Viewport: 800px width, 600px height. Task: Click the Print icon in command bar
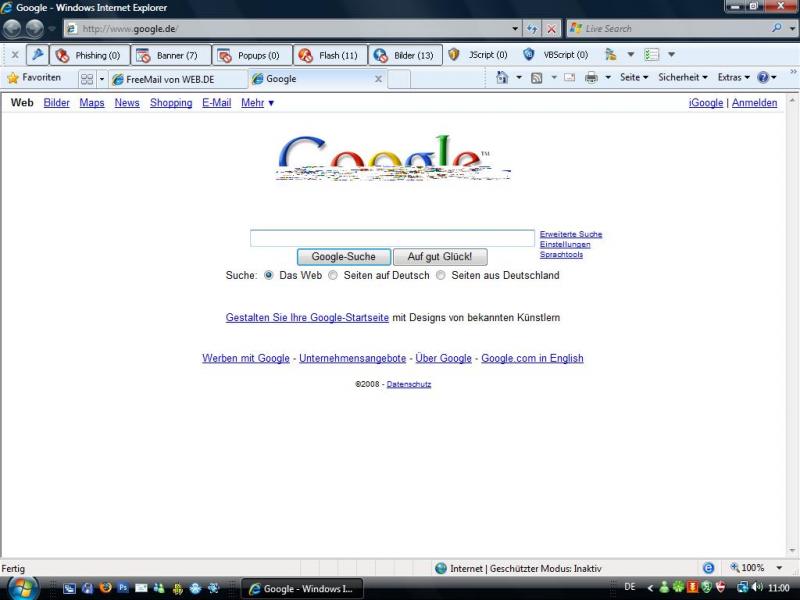591,78
